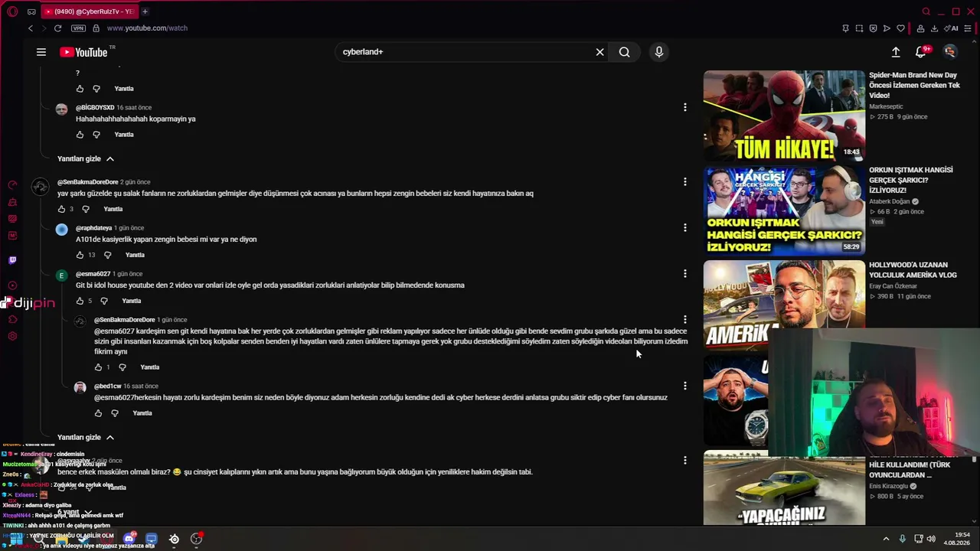
Task: Open the @bed1cw channel name link
Action: pyautogui.click(x=107, y=386)
